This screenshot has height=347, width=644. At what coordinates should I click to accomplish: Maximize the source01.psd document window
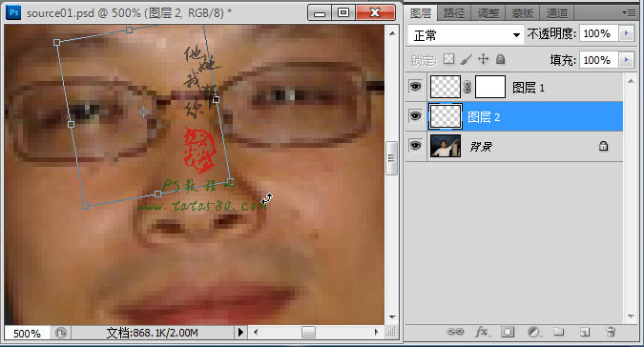click(x=343, y=13)
